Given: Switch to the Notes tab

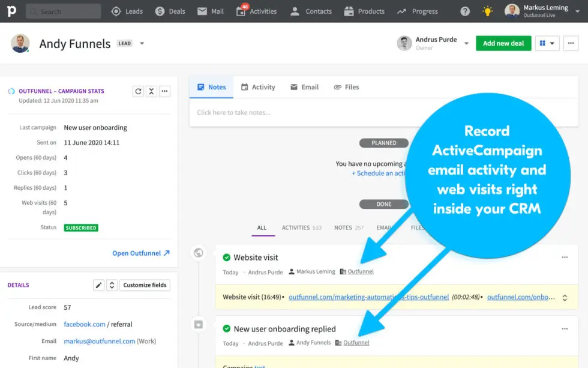Looking at the screenshot, I should [x=211, y=87].
